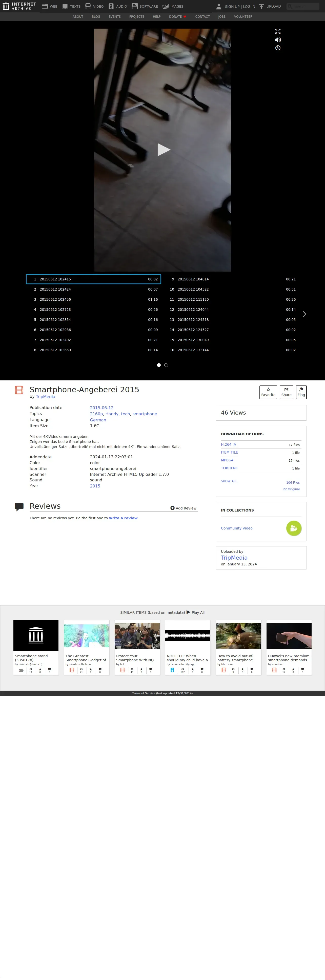Open the 2160p topic link

coord(96,414)
